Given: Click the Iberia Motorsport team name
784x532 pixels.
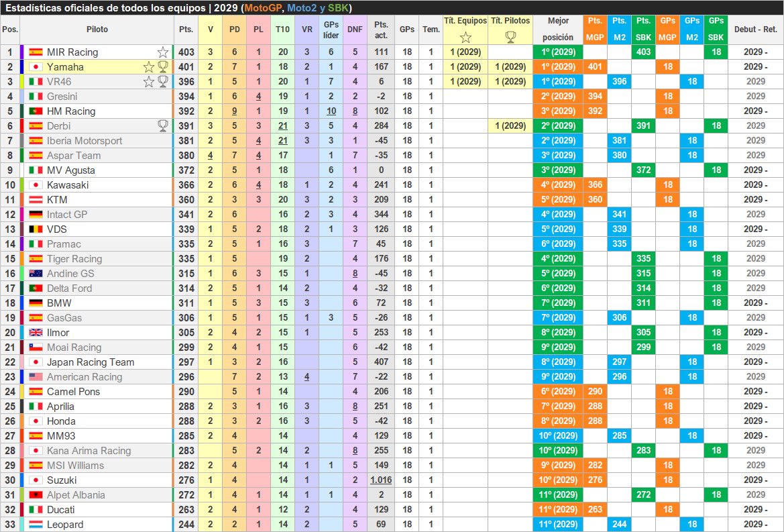Looking at the screenshot, I should 85,140.
